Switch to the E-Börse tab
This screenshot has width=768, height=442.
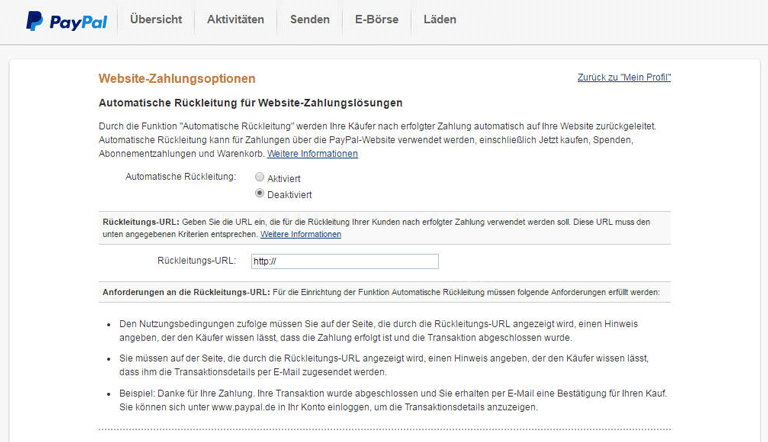point(377,20)
